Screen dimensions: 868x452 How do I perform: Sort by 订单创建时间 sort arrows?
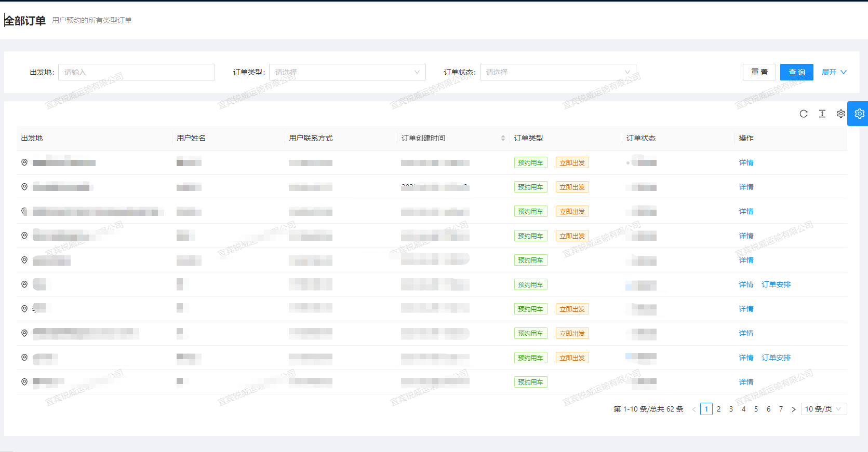(503, 138)
